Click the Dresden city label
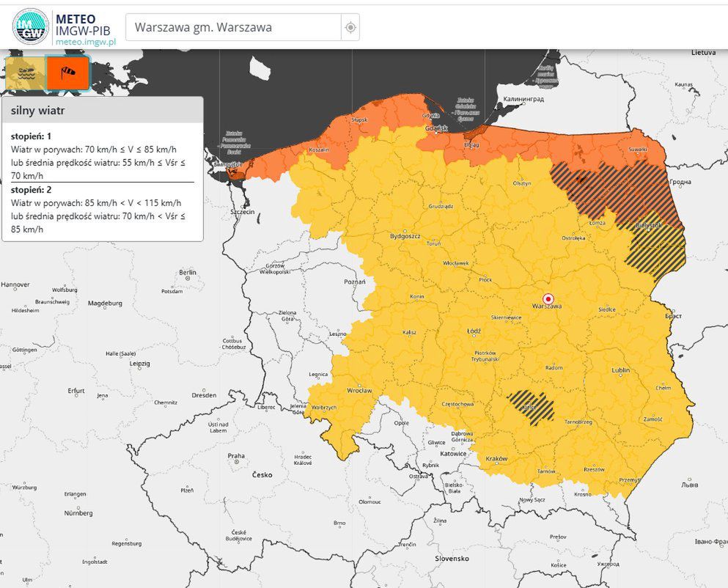This screenshot has width=728, height=588. (204, 395)
